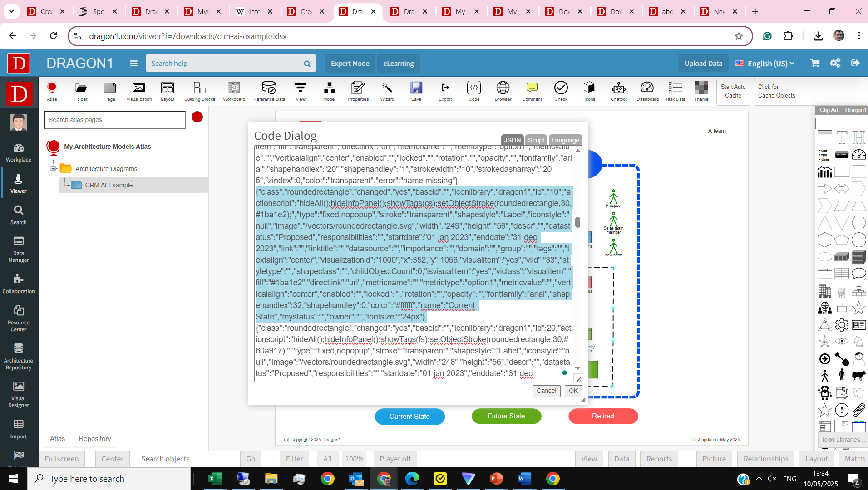Launch the Wizard tool
Image resolution: width=868 pixels, height=490 pixels.
[x=387, y=91]
